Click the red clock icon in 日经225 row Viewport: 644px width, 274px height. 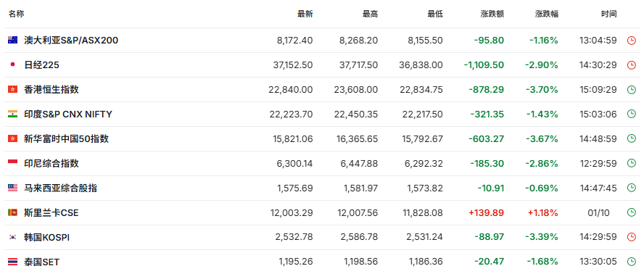631,65
